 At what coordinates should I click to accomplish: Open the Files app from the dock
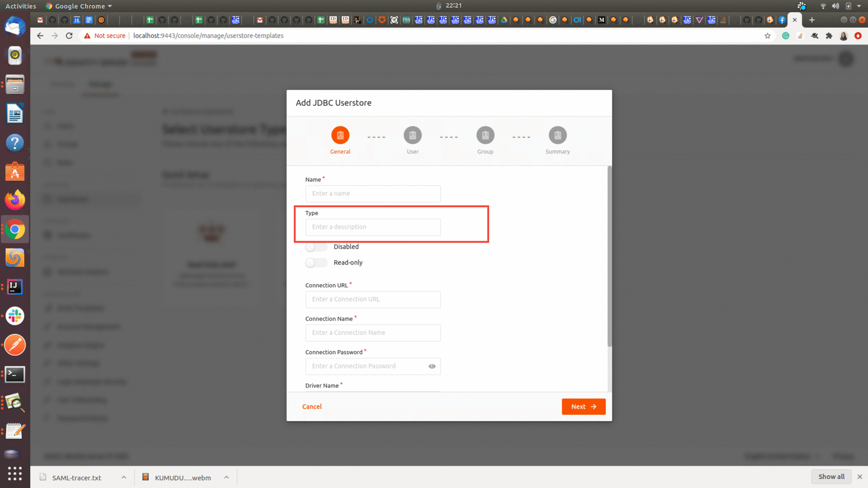(15, 84)
